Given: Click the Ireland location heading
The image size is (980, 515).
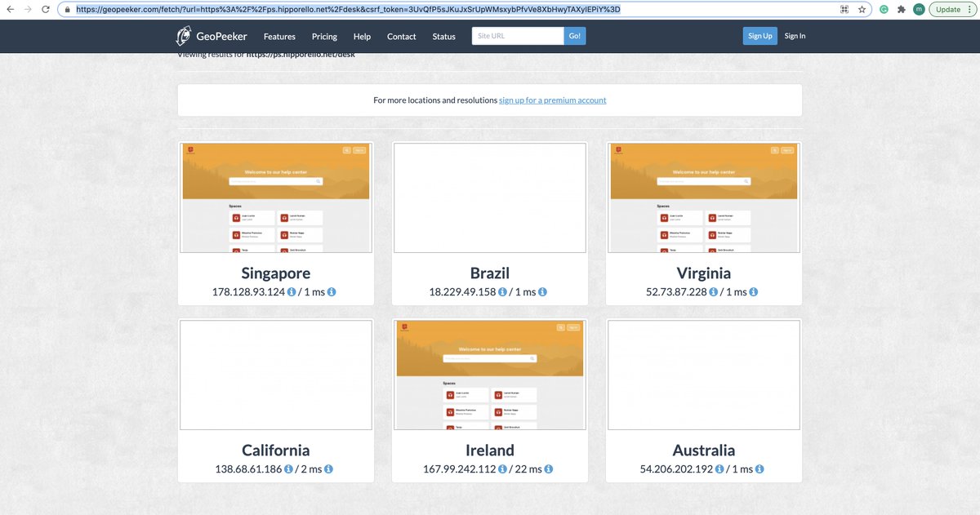Looking at the screenshot, I should [x=490, y=450].
